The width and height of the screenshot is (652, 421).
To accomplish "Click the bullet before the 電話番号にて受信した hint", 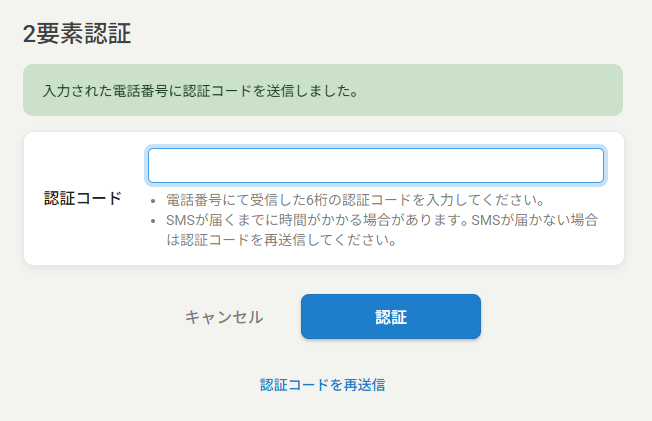I will coord(153,200).
